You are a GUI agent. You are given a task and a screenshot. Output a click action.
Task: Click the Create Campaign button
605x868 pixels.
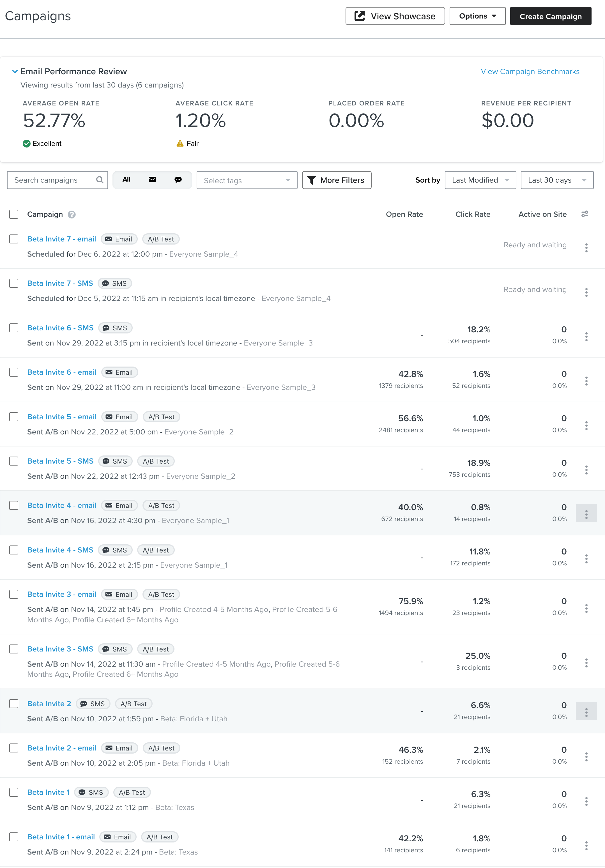tap(550, 16)
